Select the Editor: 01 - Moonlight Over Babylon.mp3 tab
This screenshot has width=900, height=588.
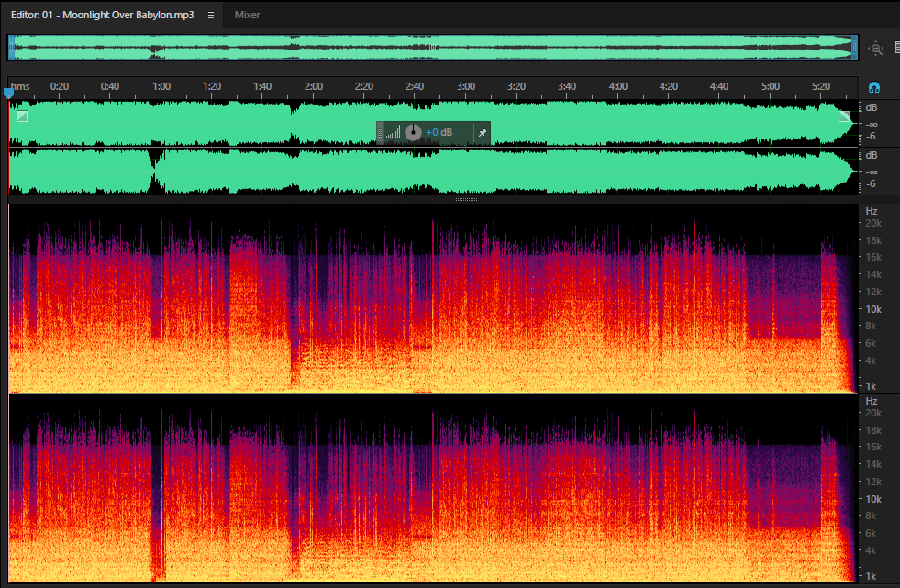(102, 15)
